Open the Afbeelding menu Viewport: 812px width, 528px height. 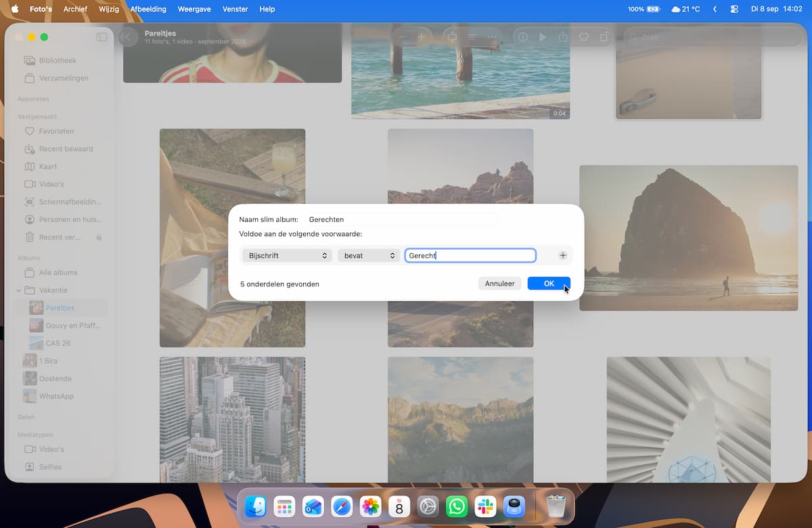point(148,9)
